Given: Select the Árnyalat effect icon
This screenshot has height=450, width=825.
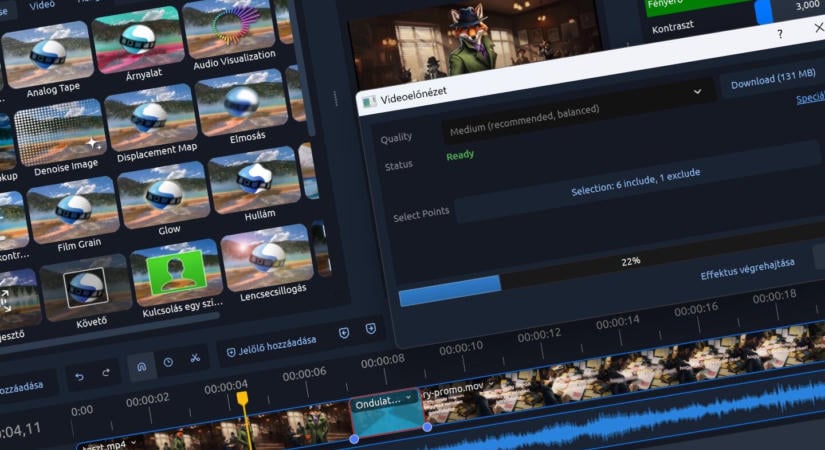Looking at the screenshot, I should [x=138, y=39].
